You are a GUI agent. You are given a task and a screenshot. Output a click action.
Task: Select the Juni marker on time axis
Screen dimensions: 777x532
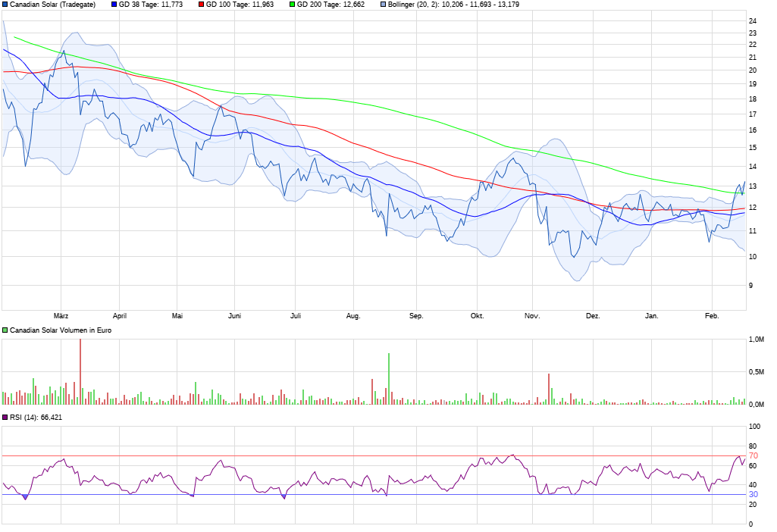click(x=235, y=316)
